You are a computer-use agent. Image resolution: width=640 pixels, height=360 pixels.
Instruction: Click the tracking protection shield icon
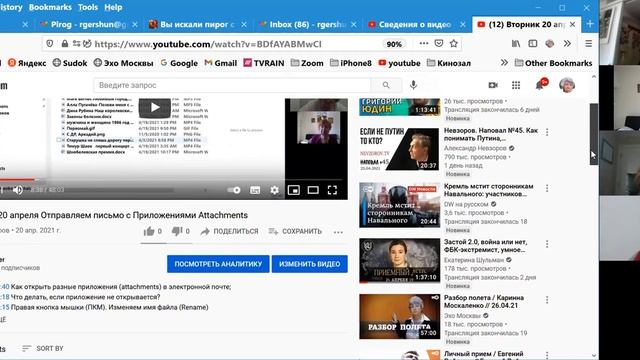pyautogui.click(x=50, y=44)
